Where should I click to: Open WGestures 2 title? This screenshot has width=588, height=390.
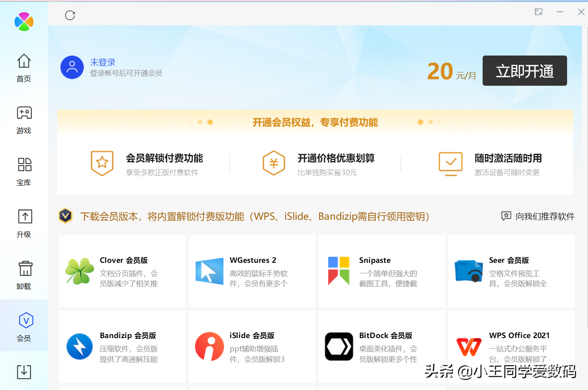(253, 260)
